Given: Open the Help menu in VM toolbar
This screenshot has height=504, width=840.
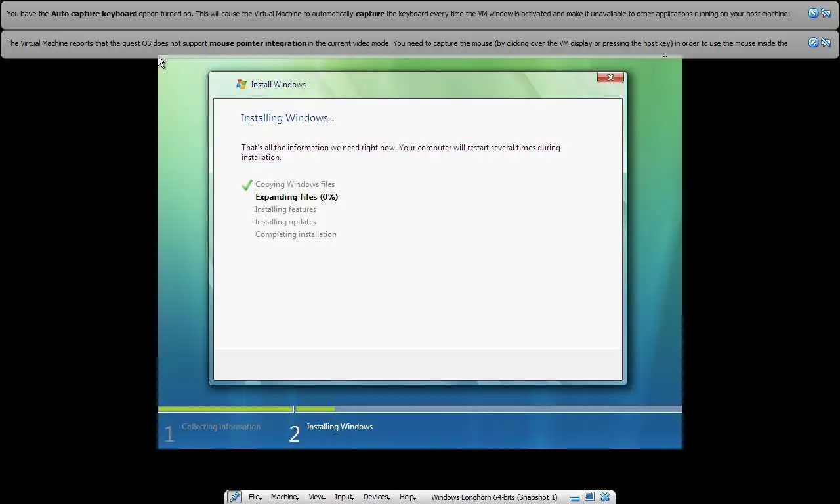Looking at the screenshot, I should tap(408, 497).
